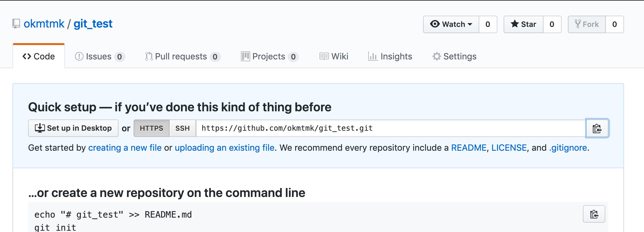
Task: Switch to the Issues tab
Action: (x=100, y=56)
